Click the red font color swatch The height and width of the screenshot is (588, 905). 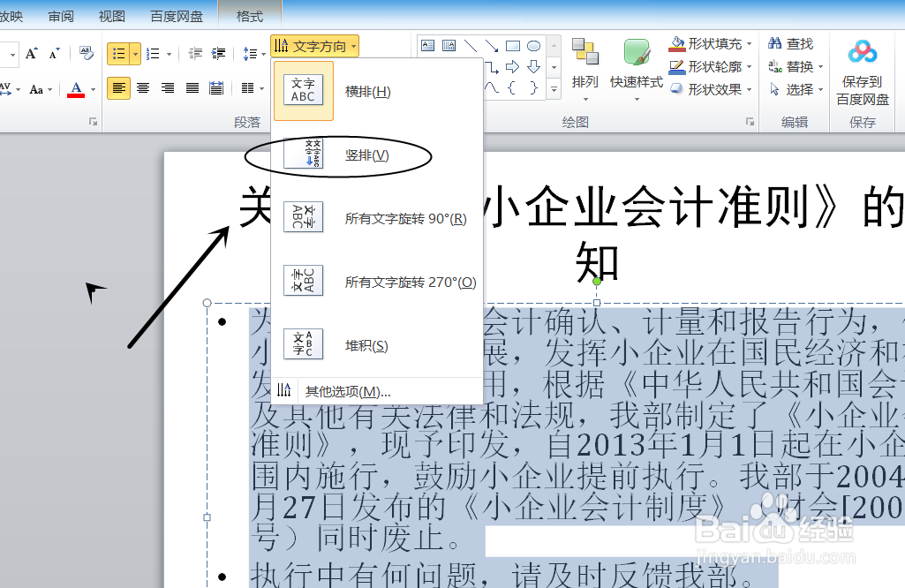click(x=78, y=94)
